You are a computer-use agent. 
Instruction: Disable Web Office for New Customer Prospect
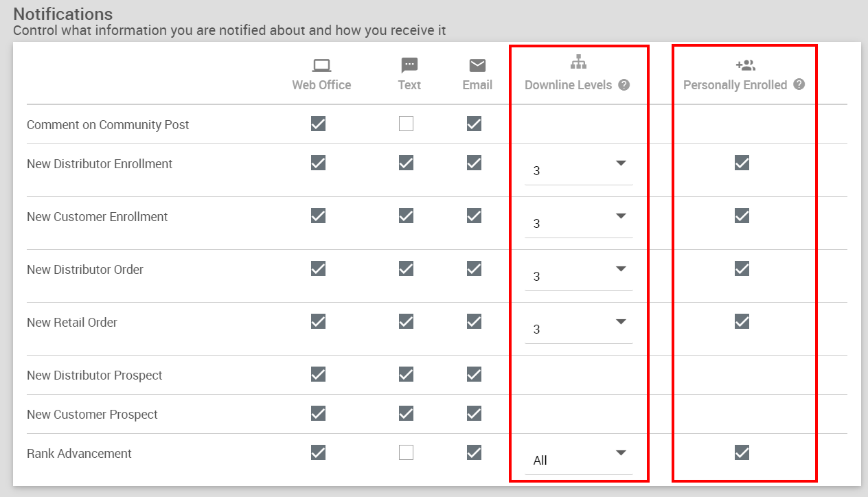point(318,413)
